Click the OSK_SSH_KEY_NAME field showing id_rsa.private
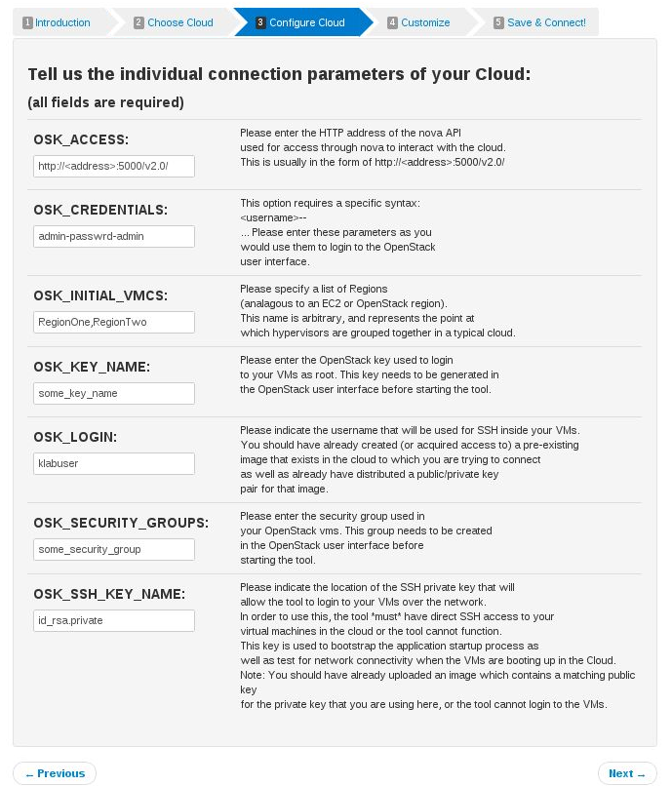Image resolution: width=672 pixels, height=786 pixels. tap(113, 620)
